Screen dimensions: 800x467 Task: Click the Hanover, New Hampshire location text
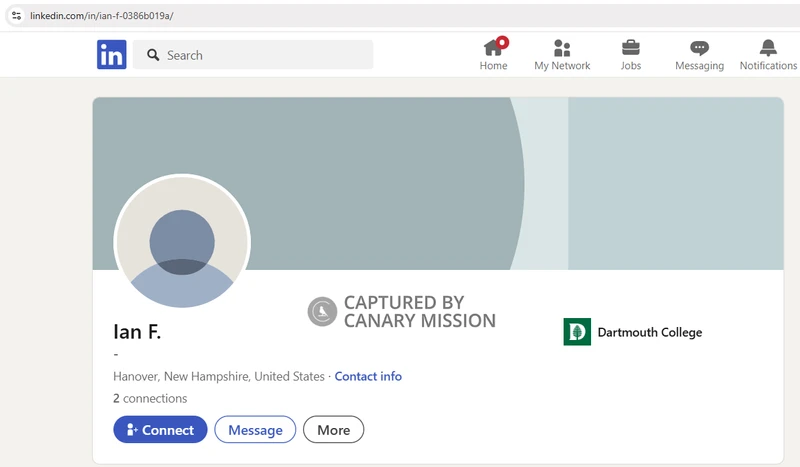[219, 376]
